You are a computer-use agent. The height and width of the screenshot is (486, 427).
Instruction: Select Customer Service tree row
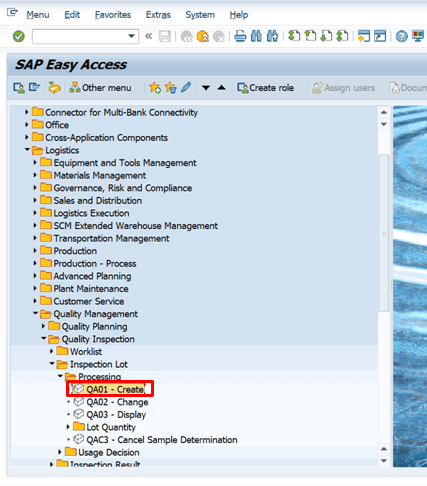[89, 301]
